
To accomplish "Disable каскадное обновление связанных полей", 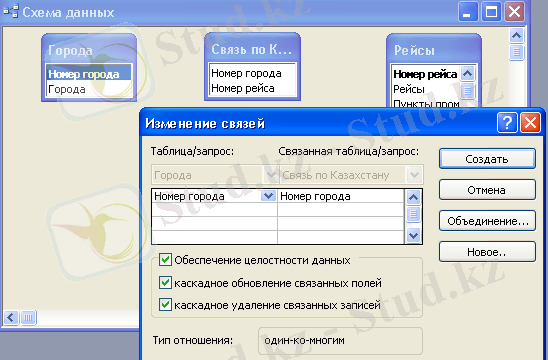I will click(165, 282).
